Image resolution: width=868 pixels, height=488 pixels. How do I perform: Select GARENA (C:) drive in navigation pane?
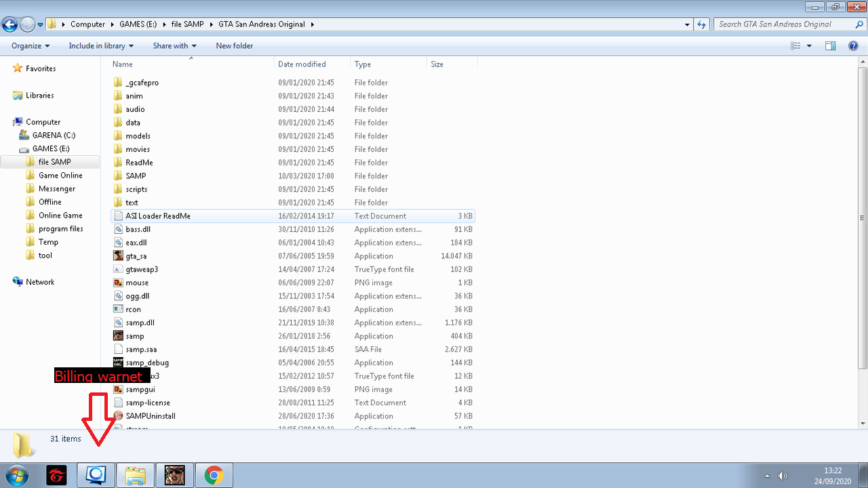click(x=54, y=136)
